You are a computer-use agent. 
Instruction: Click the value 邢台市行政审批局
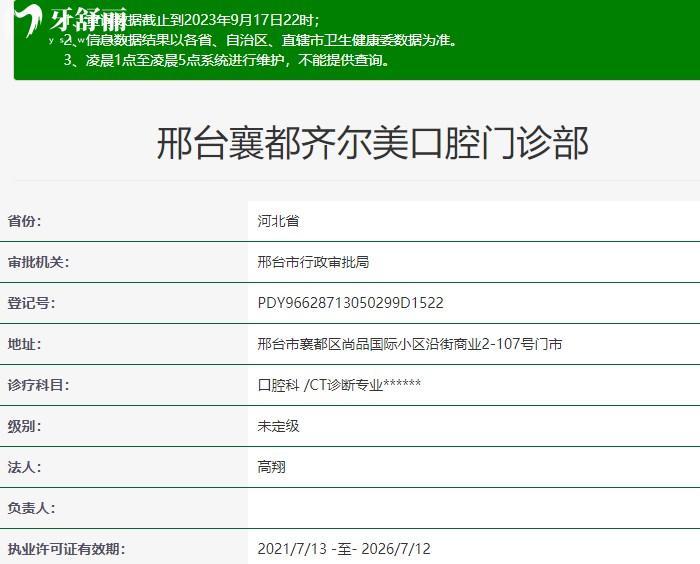[313, 262]
